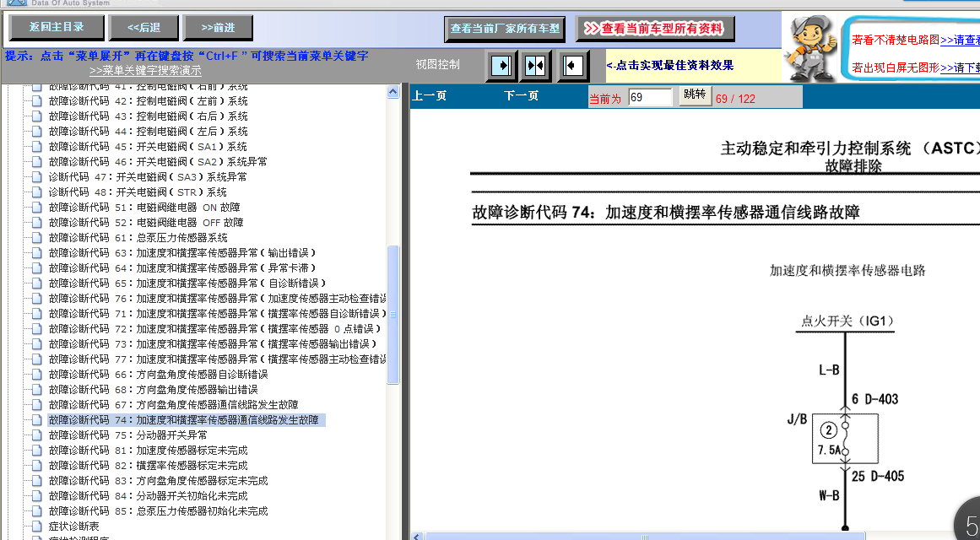Go to previous page via 上一页
Image resolution: width=980 pixels, height=540 pixels.
point(429,96)
